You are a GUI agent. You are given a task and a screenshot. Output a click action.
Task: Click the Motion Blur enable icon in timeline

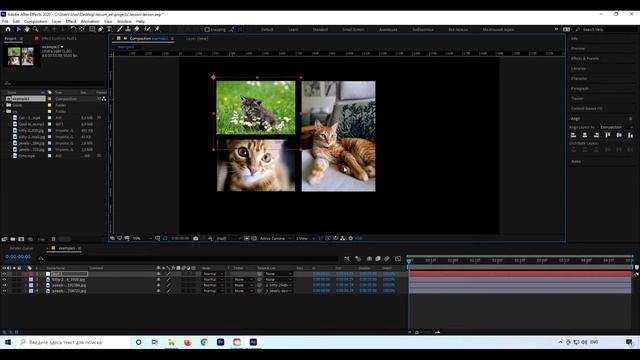pyautogui.click(x=387, y=259)
